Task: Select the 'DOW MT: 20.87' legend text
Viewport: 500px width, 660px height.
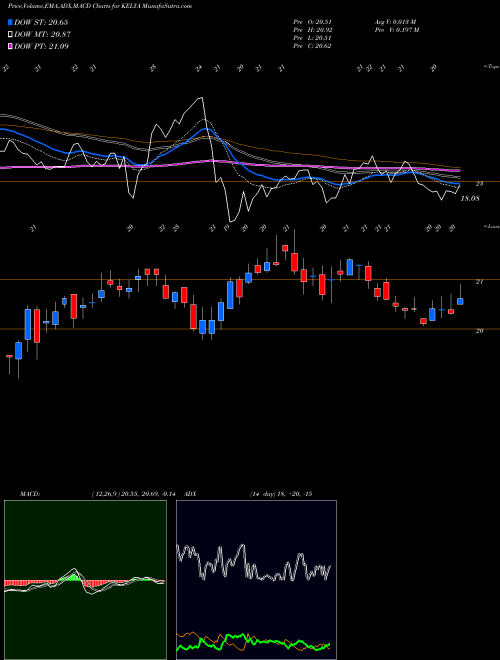Action: [43, 34]
